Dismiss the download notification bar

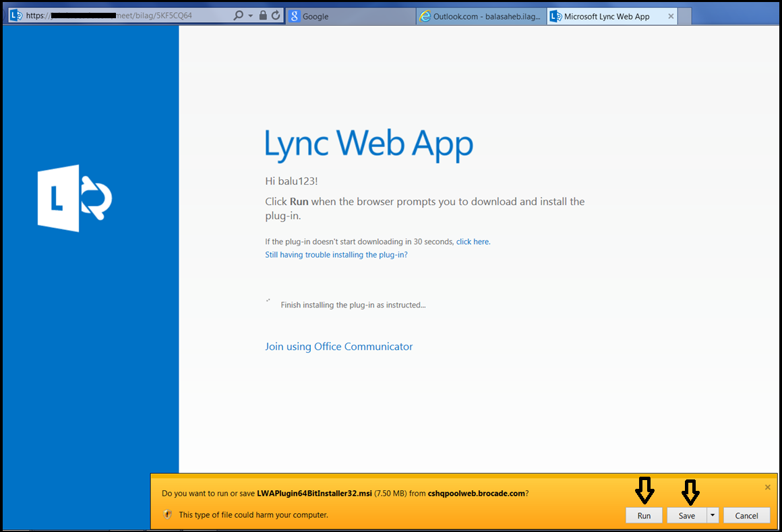click(768, 487)
